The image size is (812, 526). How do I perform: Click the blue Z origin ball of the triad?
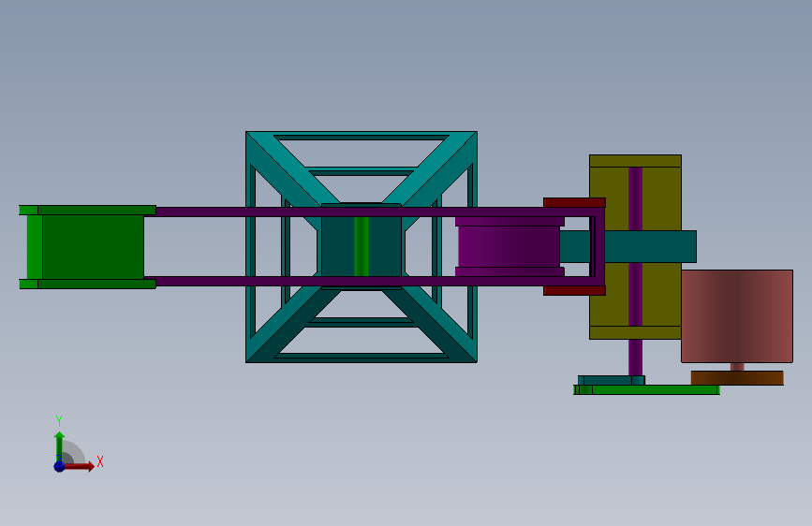point(59,466)
